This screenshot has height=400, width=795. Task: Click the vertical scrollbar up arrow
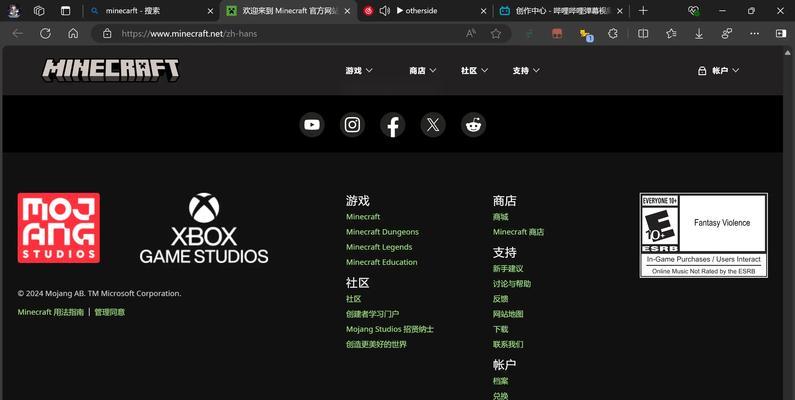click(x=788, y=52)
